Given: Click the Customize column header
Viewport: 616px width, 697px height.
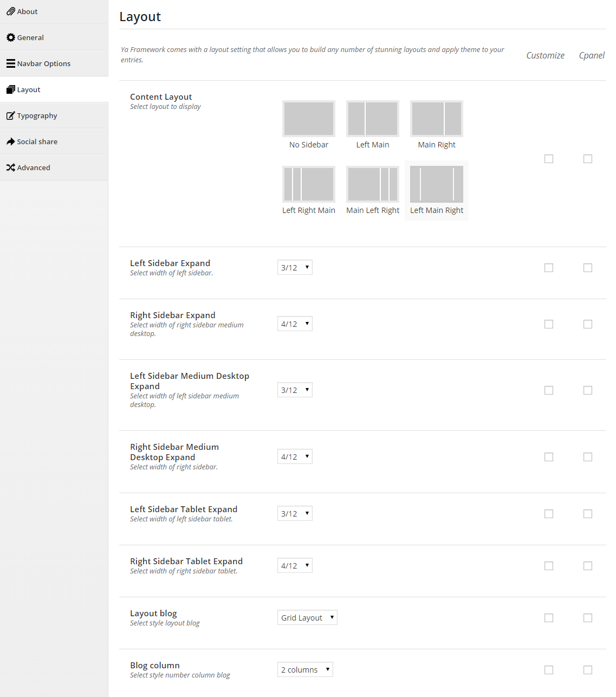Looking at the screenshot, I should 545,55.
